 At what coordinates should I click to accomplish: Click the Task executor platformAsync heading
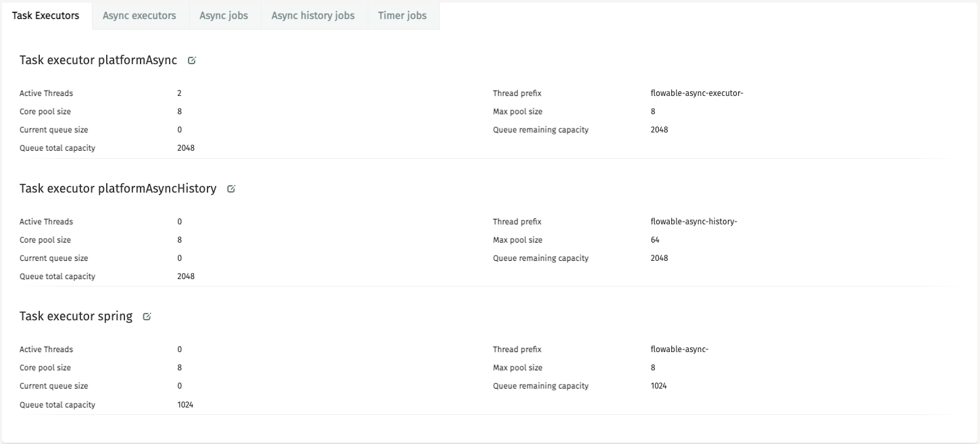(97, 60)
